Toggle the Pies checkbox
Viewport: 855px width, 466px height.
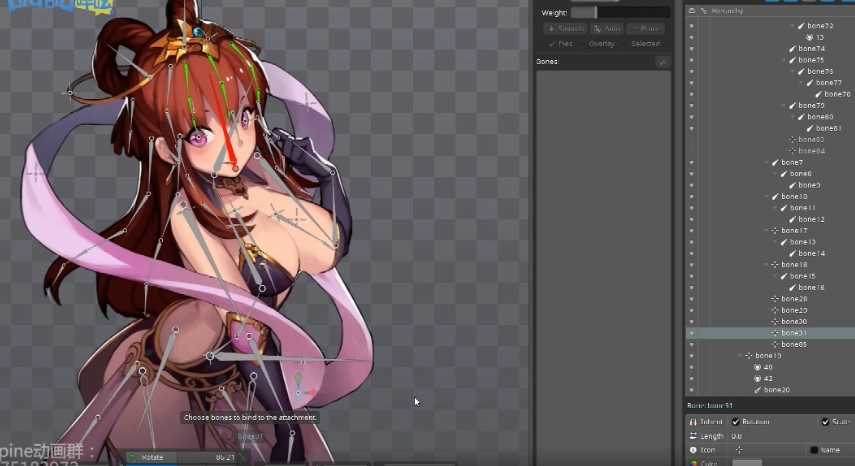pos(552,44)
